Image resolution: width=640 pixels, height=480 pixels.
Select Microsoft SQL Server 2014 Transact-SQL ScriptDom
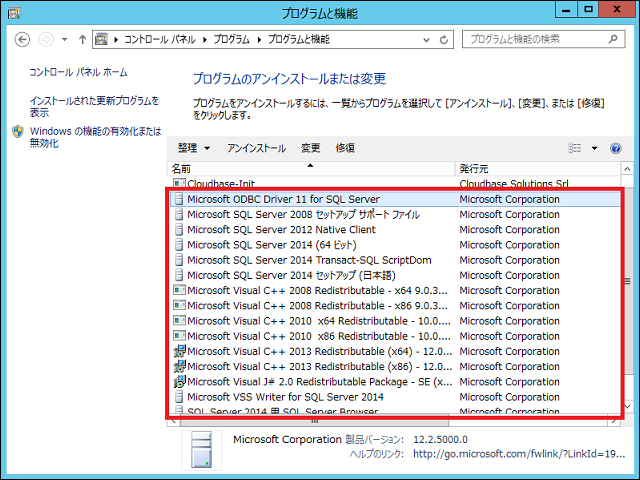click(x=394, y=260)
